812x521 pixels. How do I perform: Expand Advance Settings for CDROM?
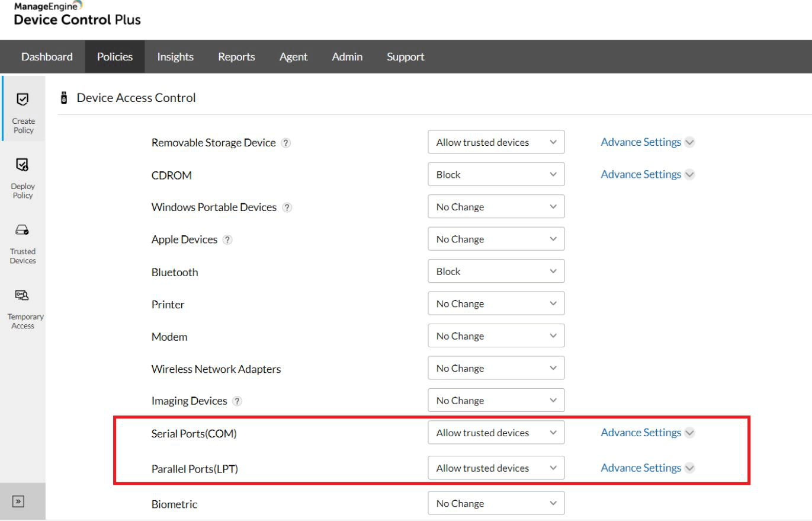click(647, 174)
